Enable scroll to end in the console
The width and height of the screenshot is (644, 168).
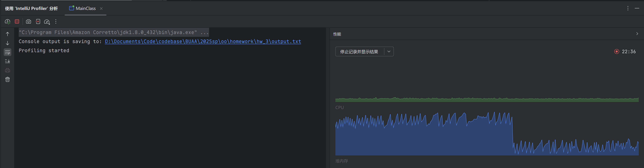[x=8, y=61]
